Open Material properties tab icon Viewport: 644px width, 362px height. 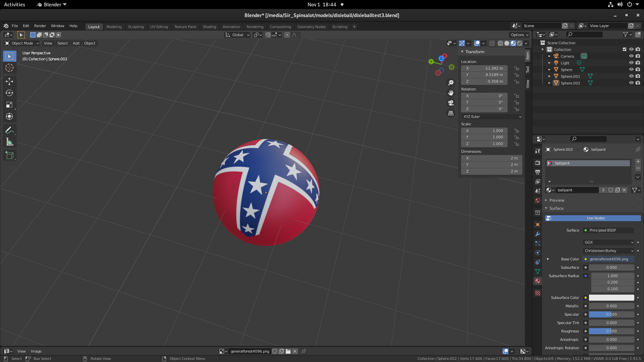click(x=538, y=281)
